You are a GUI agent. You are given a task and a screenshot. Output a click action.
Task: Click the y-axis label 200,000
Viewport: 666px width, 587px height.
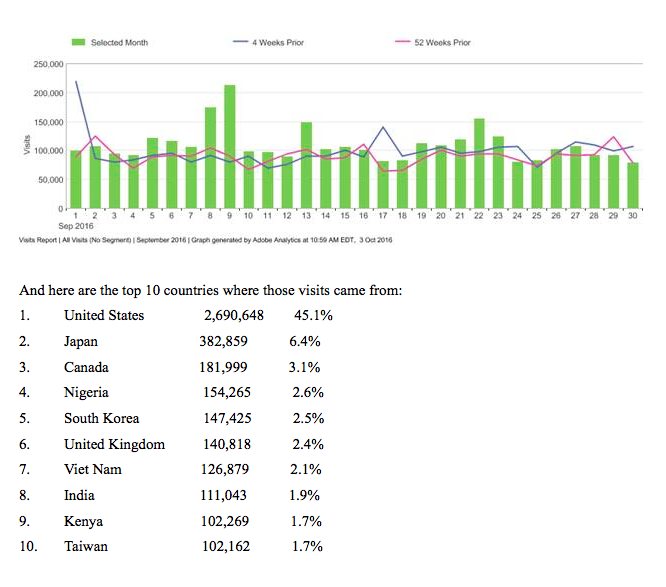(x=48, y=93)
